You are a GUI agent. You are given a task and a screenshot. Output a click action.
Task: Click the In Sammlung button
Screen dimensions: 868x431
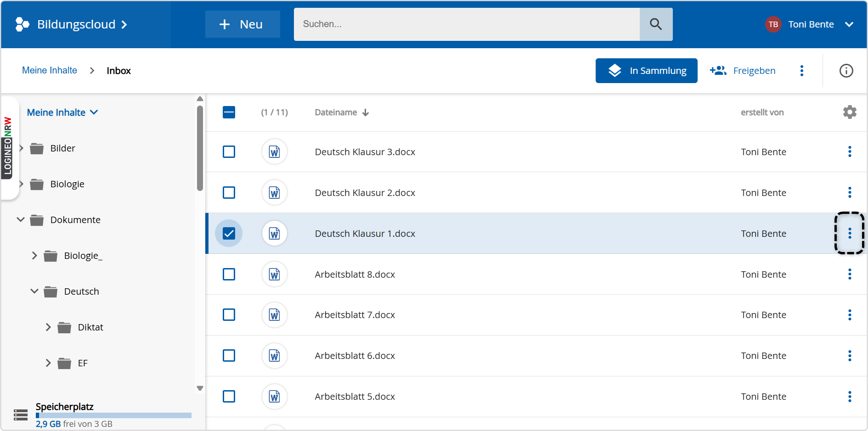tap(647, 71)
